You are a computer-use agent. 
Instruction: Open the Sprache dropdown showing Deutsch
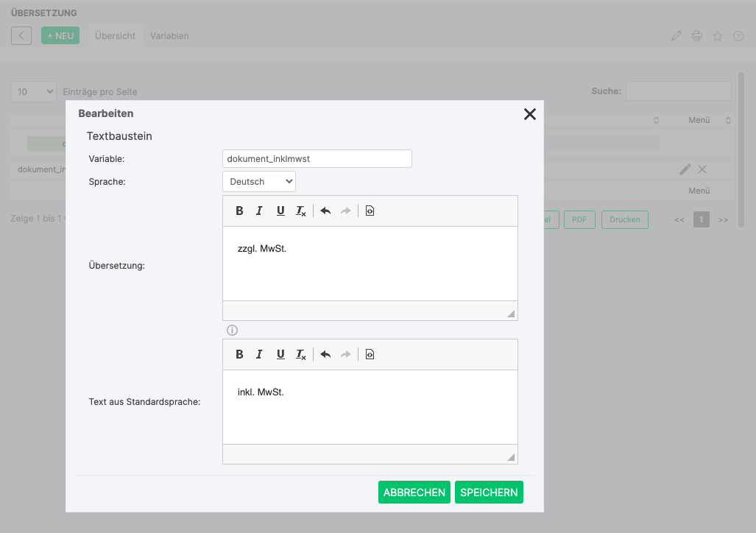259,181
